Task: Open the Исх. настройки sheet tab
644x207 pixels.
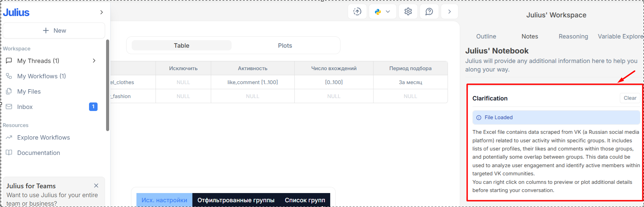Action: click(164, 200)
